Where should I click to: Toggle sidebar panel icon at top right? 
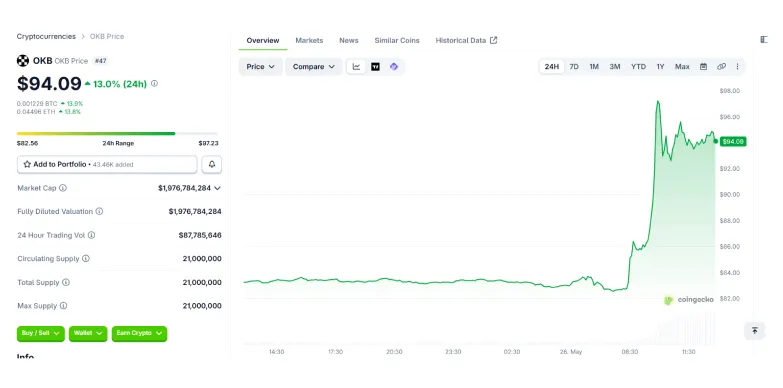click(764, 39)
